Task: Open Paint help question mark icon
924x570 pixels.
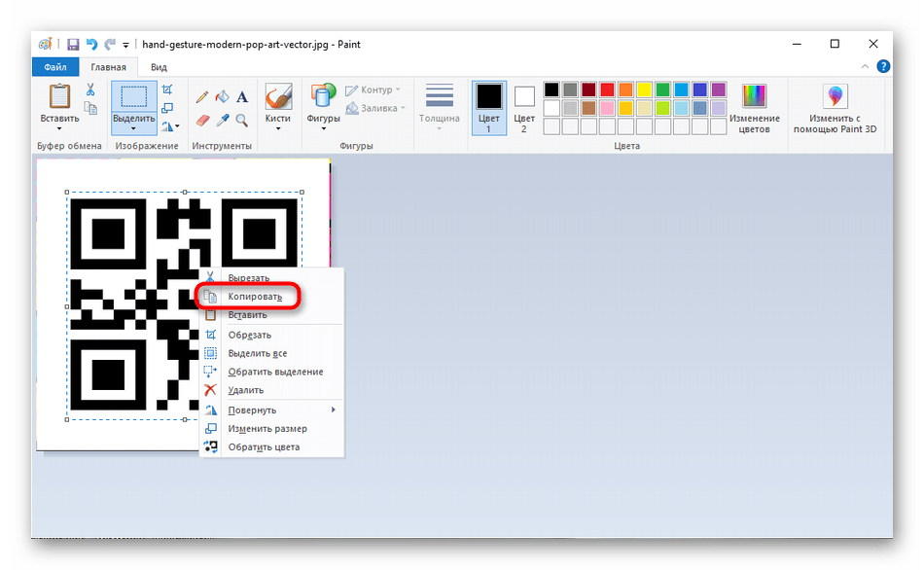Action: 883,66
